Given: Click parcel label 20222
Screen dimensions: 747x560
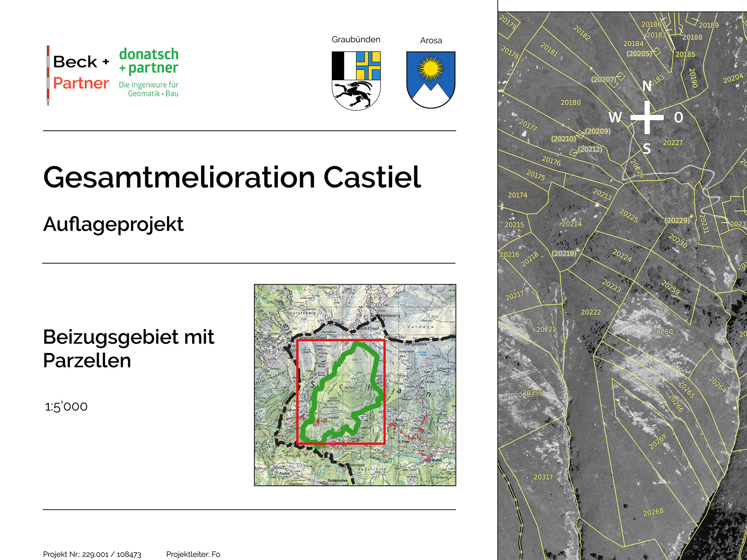Looking at the screenshot, I should tap(591, 312).
